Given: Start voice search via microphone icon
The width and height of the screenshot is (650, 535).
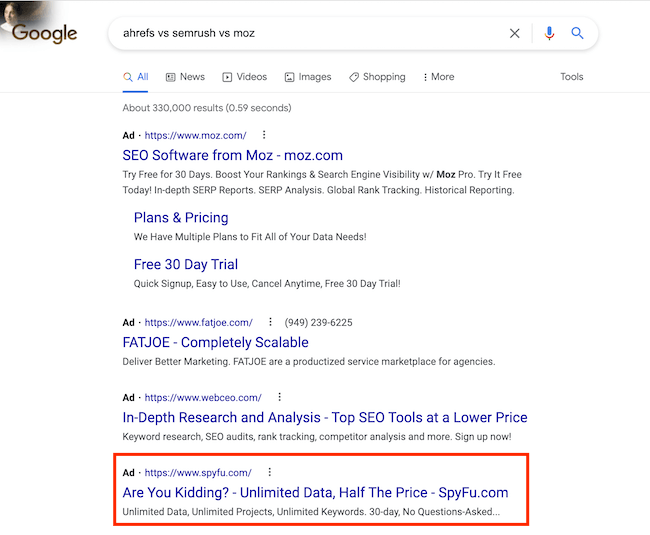Looking at the screenshot, I should pos(549,33).
